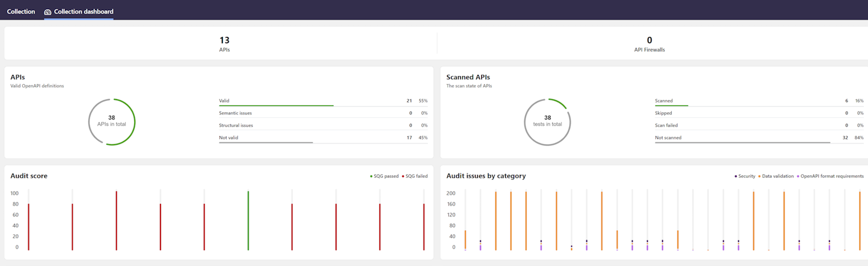868x266 pixels.
Task: Toggle the OpenAPI format requirements series label
Action: pyautogui.click(x=832, y=177)
